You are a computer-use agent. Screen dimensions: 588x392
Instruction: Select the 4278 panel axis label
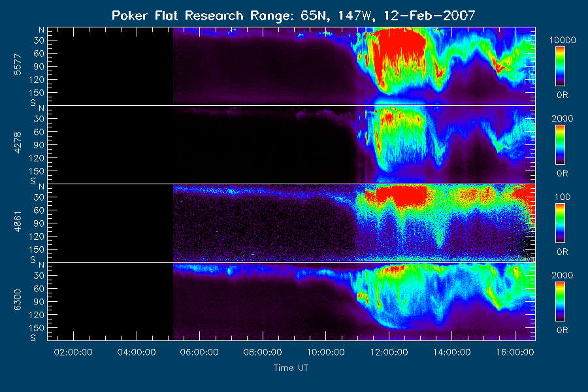click(x=18, y=143)
